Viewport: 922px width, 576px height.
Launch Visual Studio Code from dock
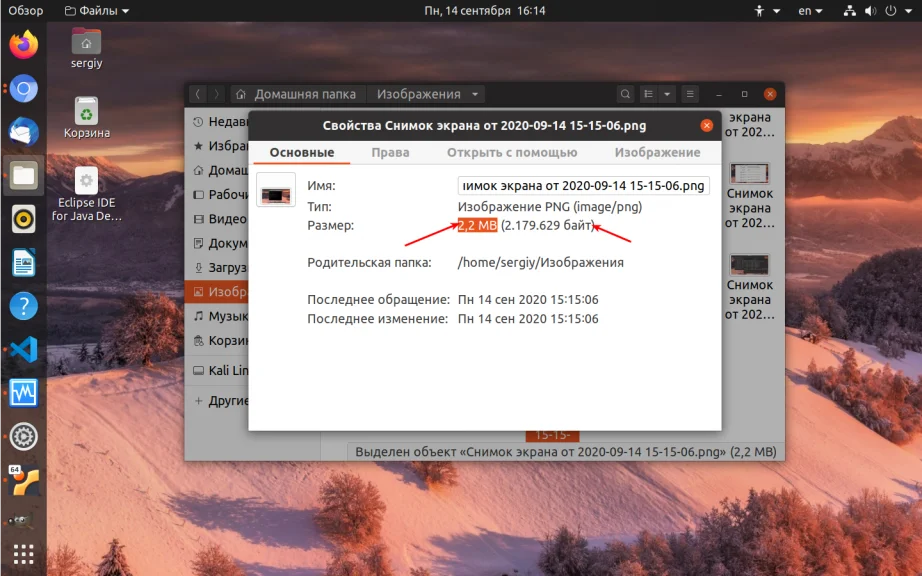[x=24, y=350]
